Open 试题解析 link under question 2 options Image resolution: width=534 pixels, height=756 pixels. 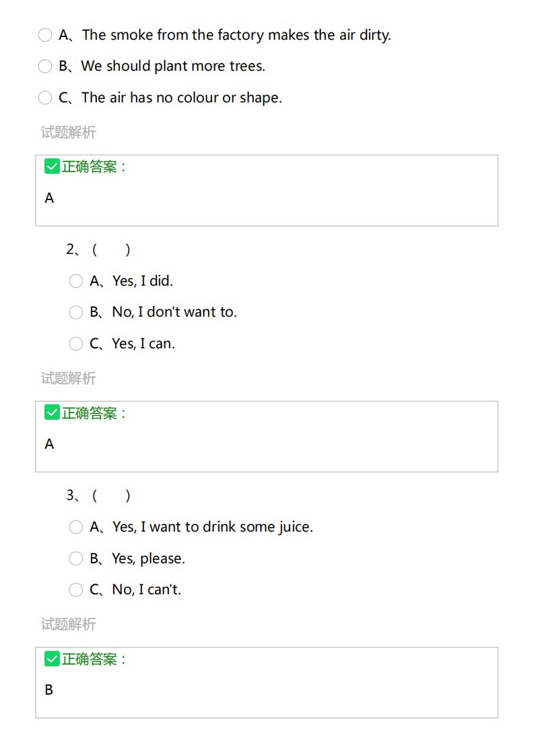tap(69, 378)
